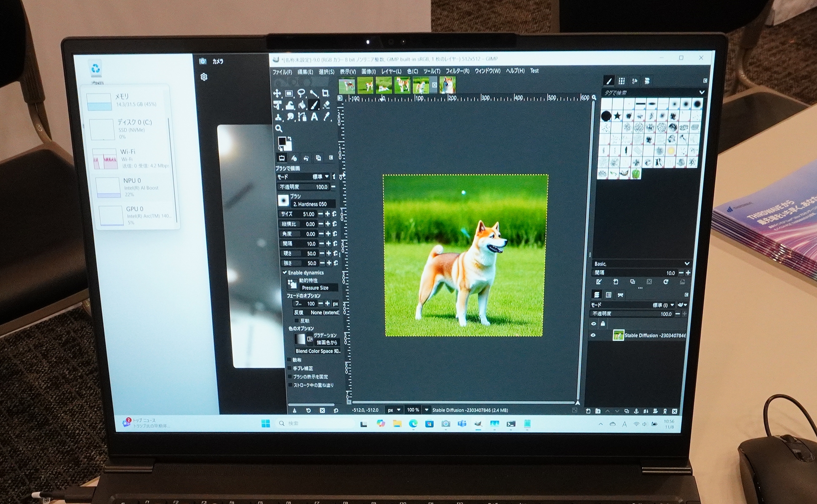Switch to the Channels panel icon
The image size is (817, 504).
tap(609, 295)
